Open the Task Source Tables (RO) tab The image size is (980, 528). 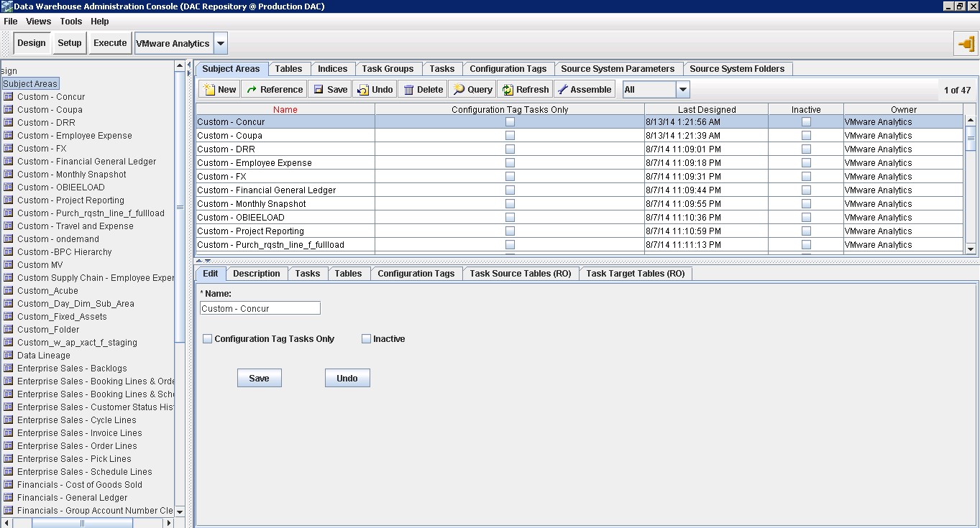521,273
